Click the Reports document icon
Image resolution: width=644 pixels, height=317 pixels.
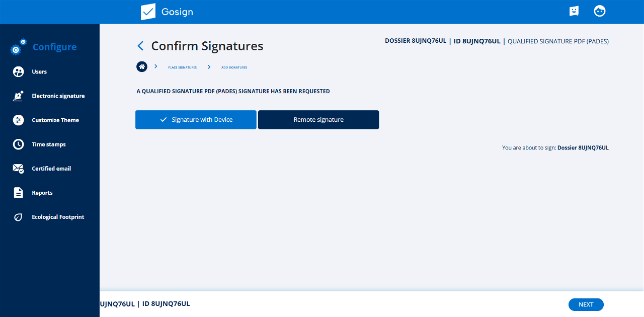coord(18,193)
